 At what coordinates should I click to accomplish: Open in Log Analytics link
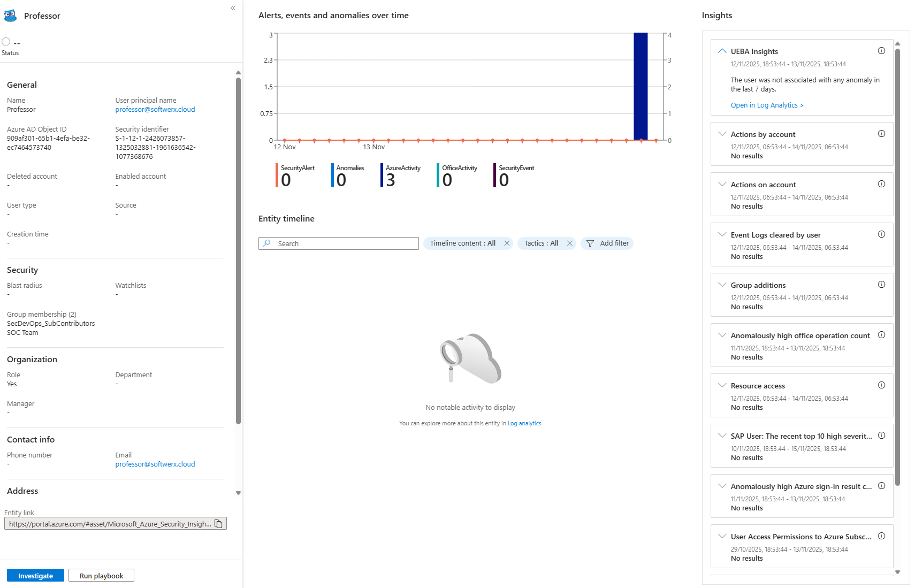[x=767, y=105]
